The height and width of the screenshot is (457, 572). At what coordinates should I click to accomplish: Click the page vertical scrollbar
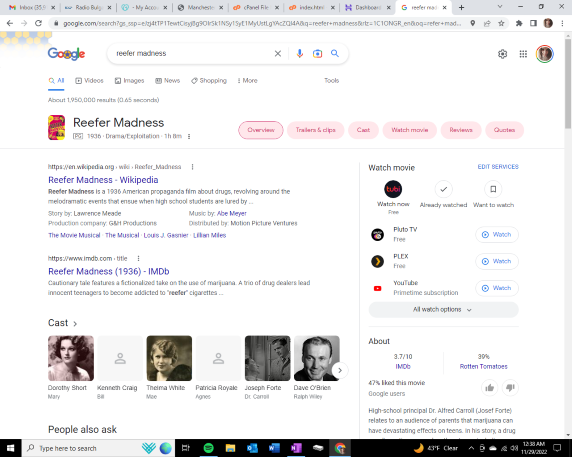pyautogui.click(x=568, y=84)
